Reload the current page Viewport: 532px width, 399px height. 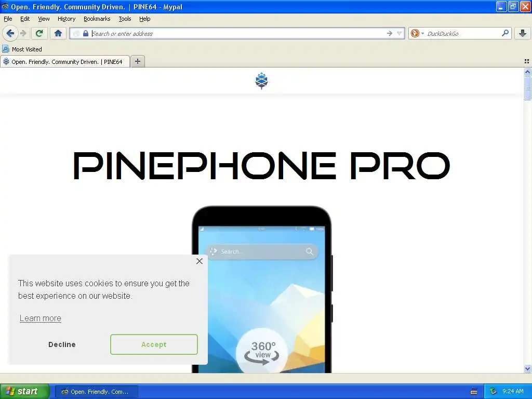click(39, 33)
